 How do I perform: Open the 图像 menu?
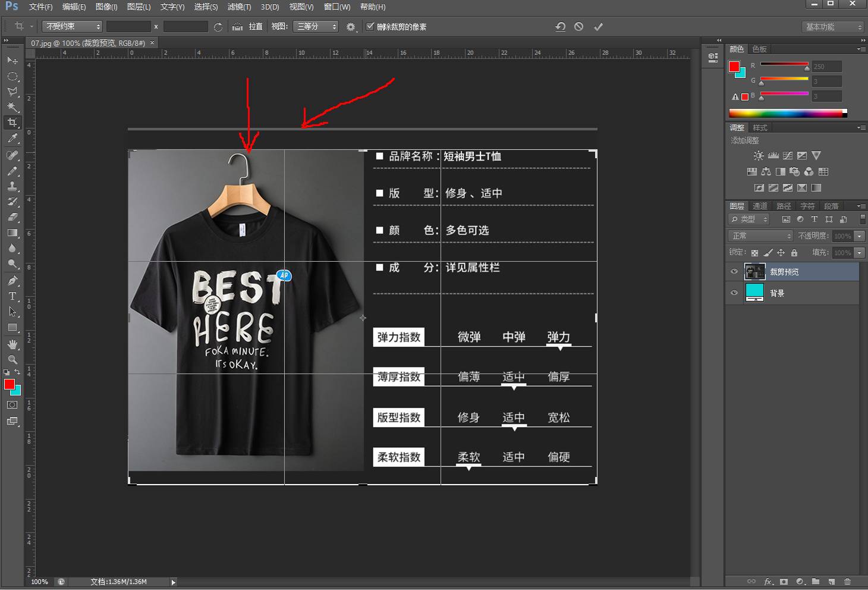(x=106, y=7)
